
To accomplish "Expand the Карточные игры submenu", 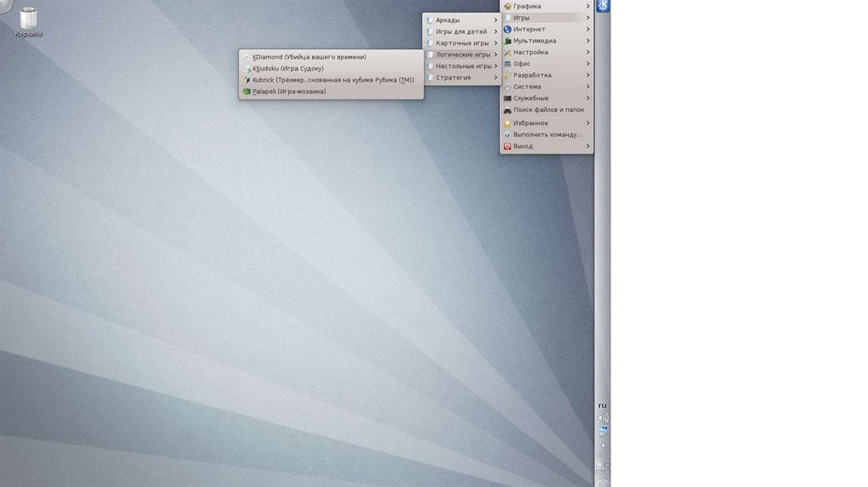I will pyautogui.click(x=460, y=43).
